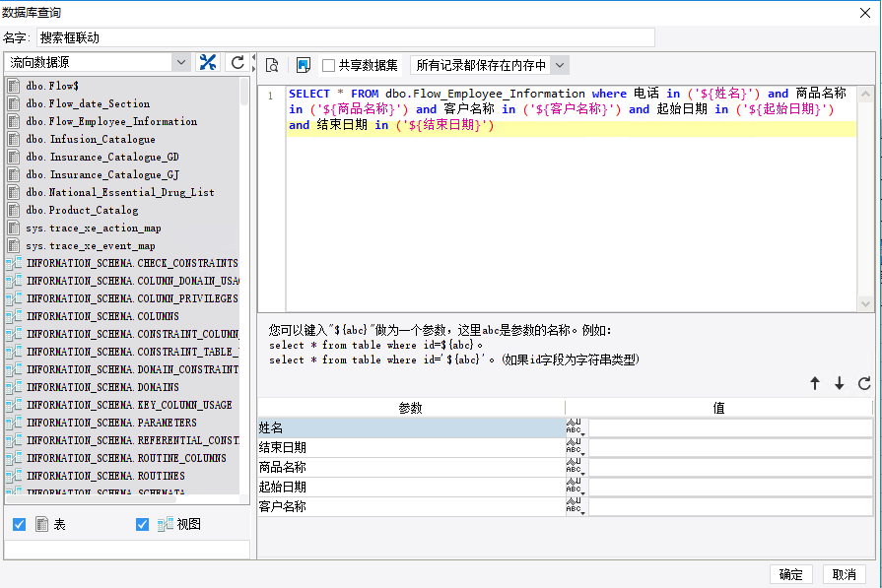Viewport: 882px width, 588px height.
Task: Click table icon beside sys.trace_xe_event_map
Action: coord(14,245)
